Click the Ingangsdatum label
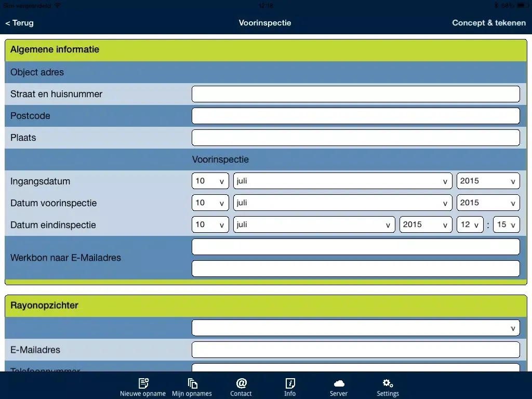 [40, 181]
